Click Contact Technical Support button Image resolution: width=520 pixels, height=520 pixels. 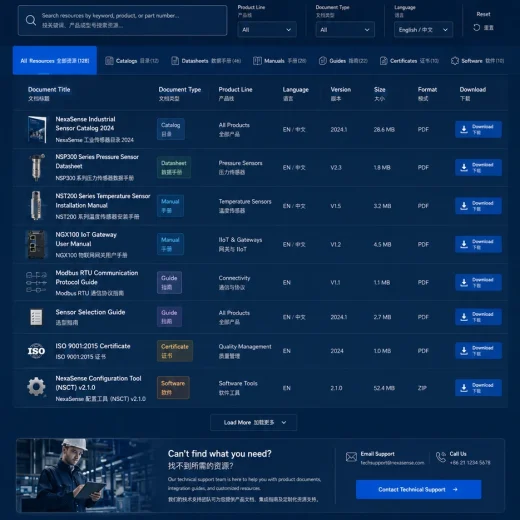419,489
